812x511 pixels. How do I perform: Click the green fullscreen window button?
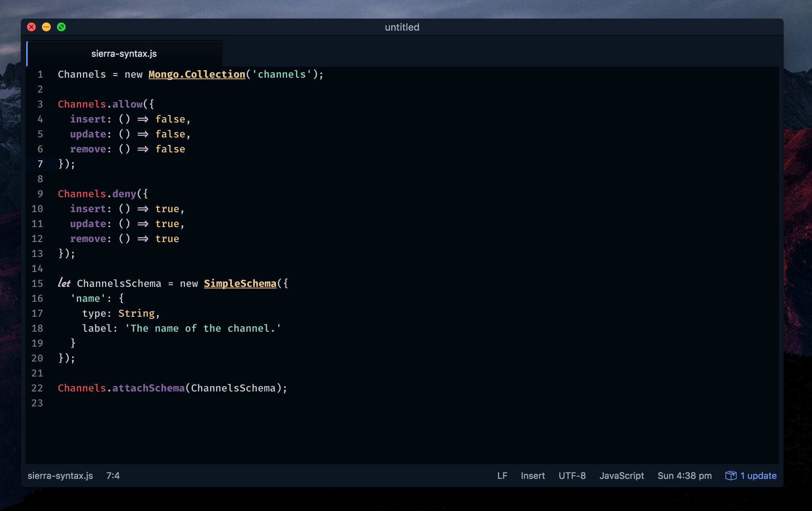pyautogui.click(x=61, y=27)
